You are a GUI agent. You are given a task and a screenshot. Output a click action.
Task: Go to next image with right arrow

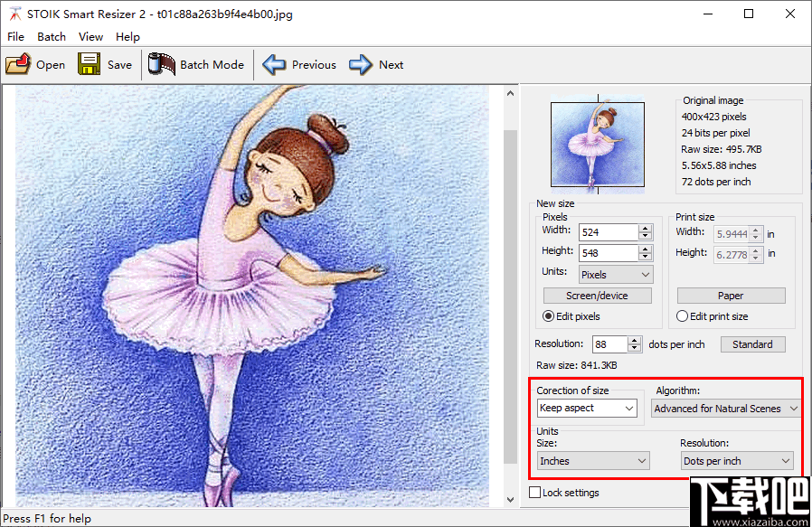pyautogui.click(x=361, y=64)
